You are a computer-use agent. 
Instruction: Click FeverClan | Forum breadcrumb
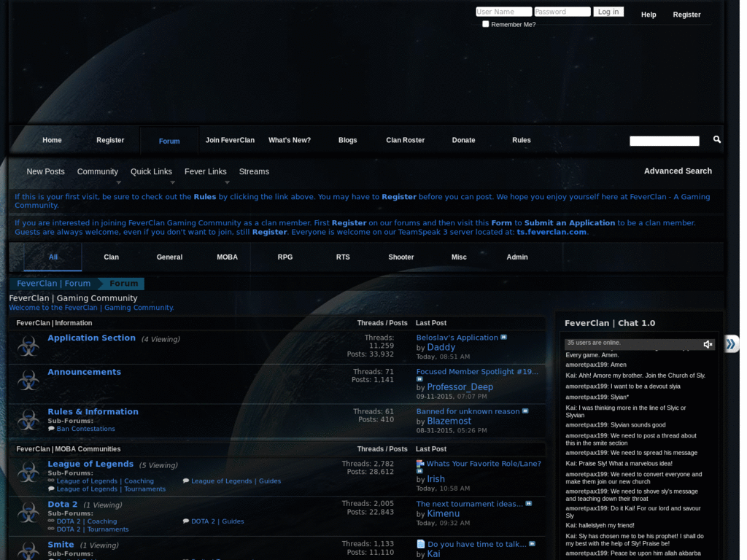[x=54, y=284]
